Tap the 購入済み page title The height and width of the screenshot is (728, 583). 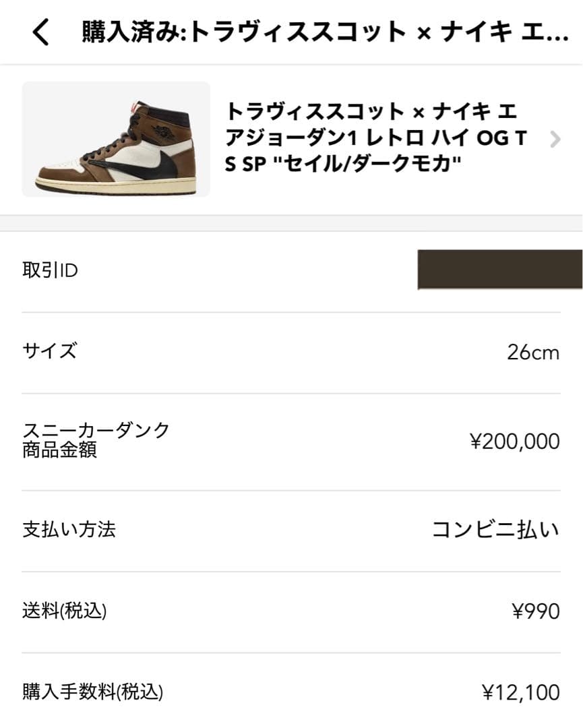point(325,32)
